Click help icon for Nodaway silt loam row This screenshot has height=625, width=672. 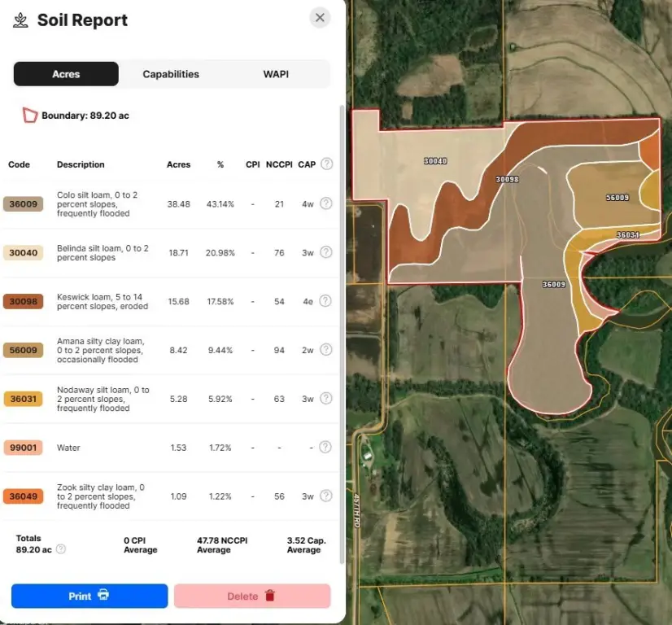325,399
